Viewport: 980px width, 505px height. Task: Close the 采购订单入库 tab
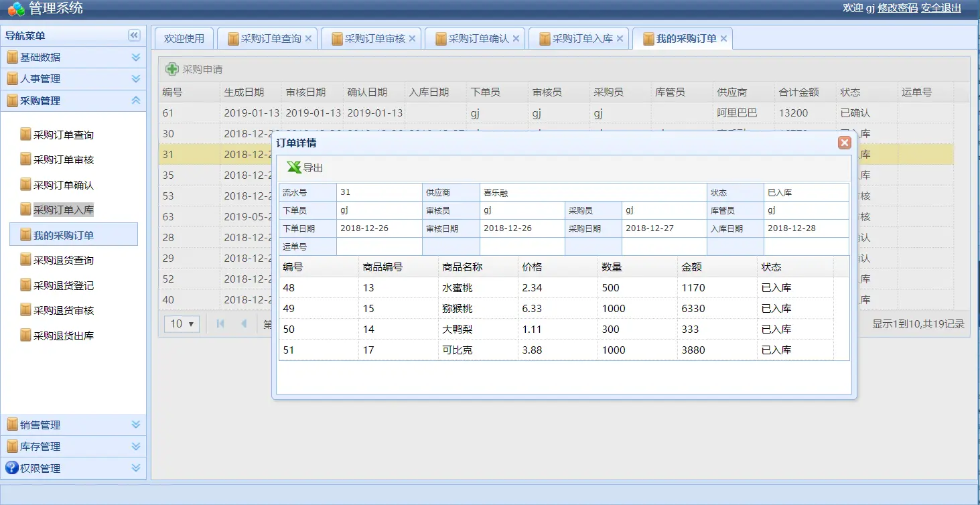click(x=620, y=39)
